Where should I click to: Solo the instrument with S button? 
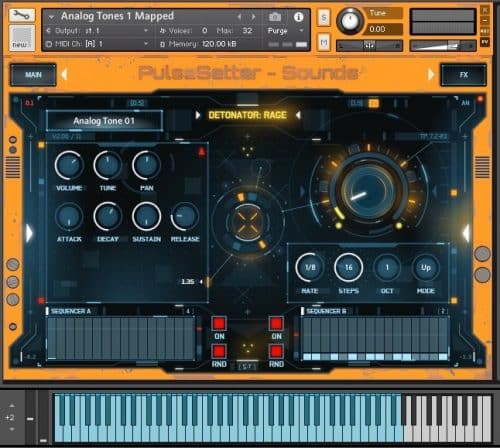pos(324,18)
